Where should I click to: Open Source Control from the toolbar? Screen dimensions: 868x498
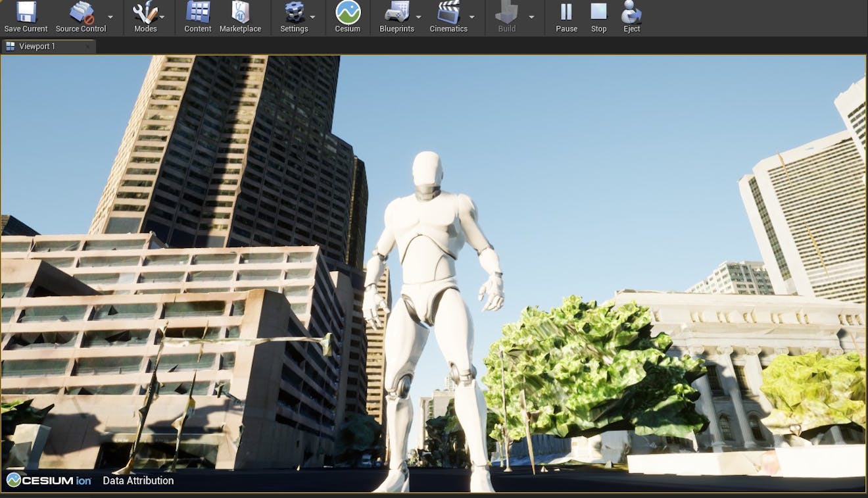81,17
